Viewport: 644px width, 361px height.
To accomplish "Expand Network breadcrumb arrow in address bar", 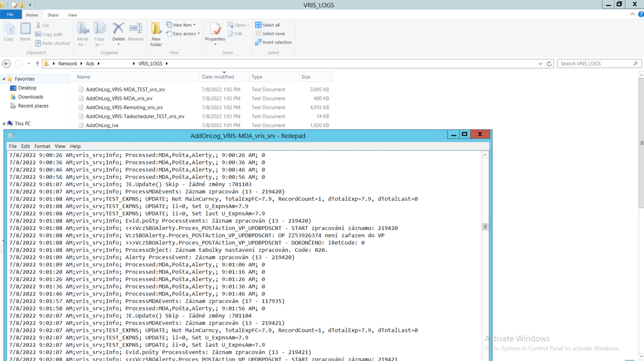I will (81, 63).
